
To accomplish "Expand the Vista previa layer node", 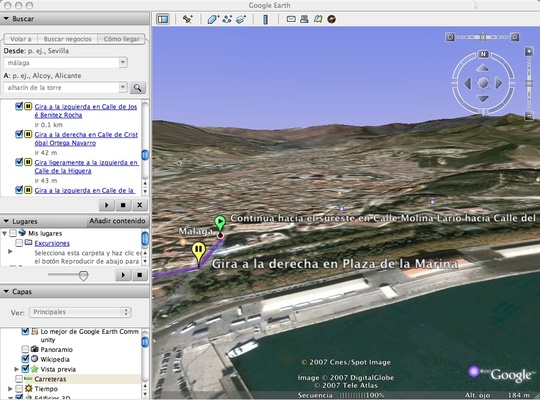I will pos(16,369).
